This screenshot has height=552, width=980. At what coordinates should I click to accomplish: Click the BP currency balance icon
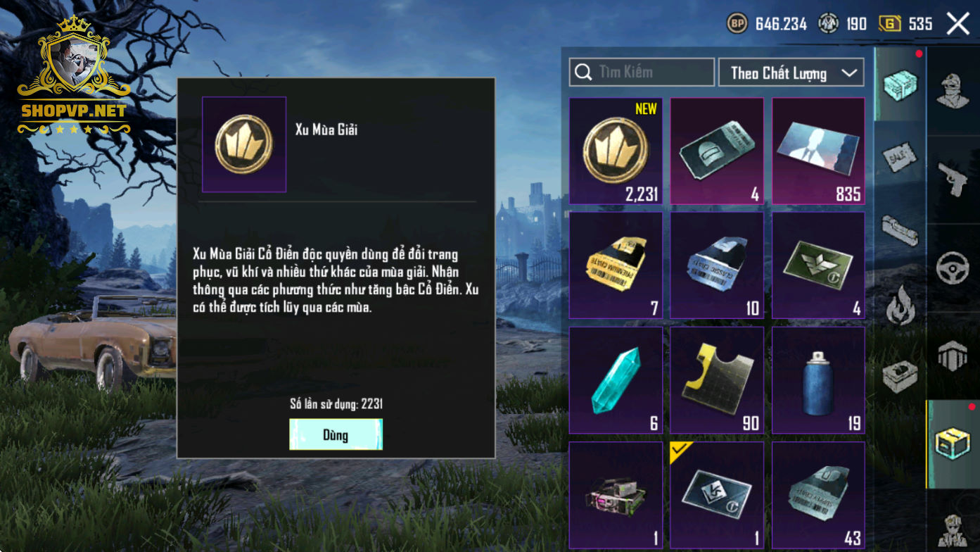tap(737, 24)
